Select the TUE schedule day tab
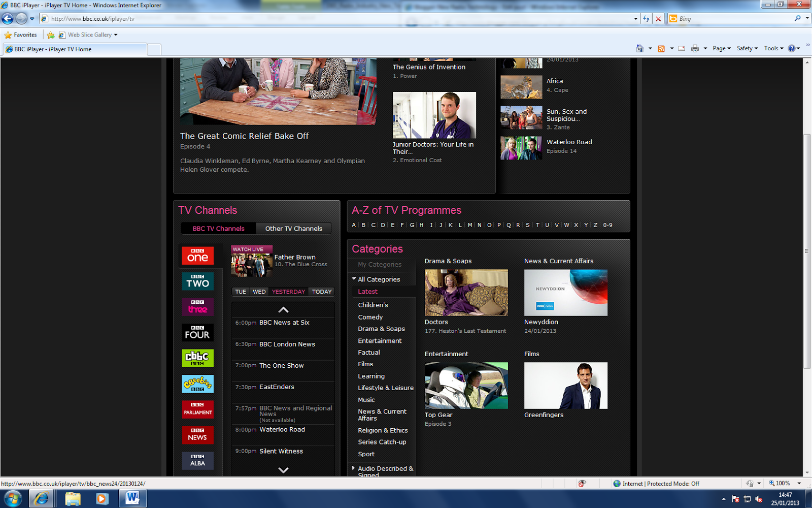This screenshot has height=508, width=812. (241, 292)
